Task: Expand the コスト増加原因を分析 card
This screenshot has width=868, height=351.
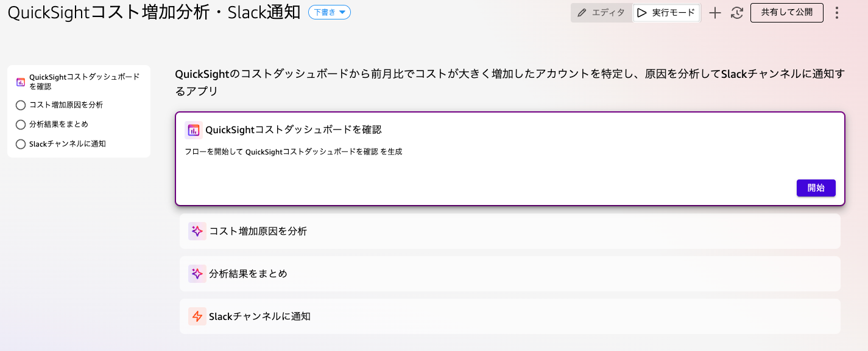Action: [509, 231]
